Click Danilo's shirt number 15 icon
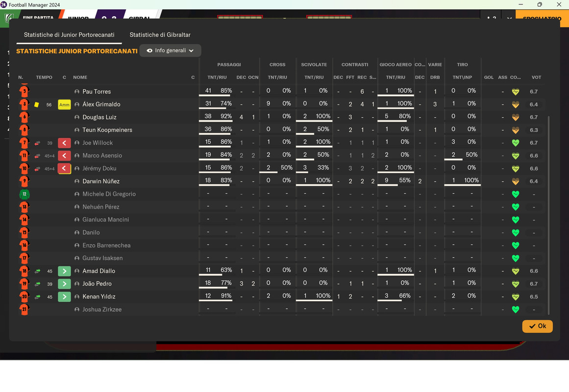Screen dimensions: 569x392 point(25,233)
